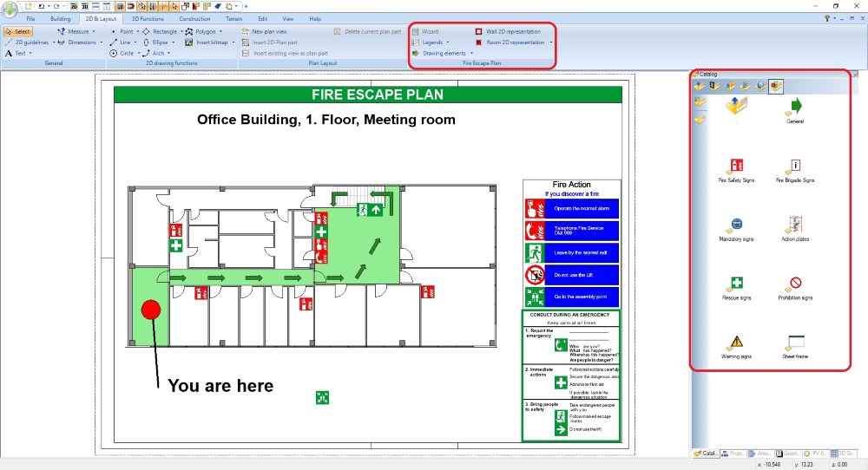Screen dimensions: 868x470
Task: Open the 2D guidelines dropdown arrow
Action: (x=54, y=42)
